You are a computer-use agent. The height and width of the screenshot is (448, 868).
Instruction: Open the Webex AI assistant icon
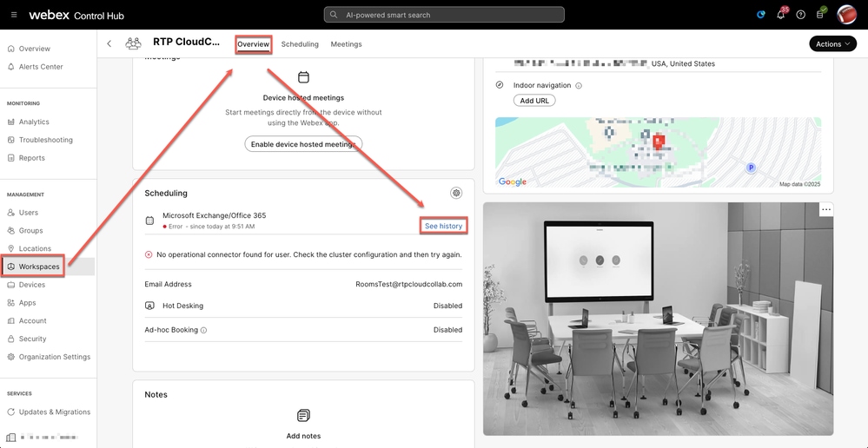coord(761,15)
